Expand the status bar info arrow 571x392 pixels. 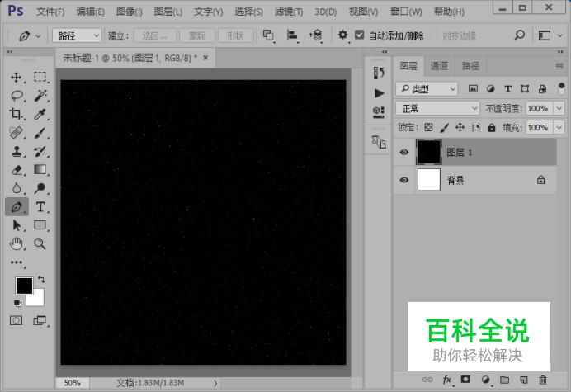coord(215,383)
